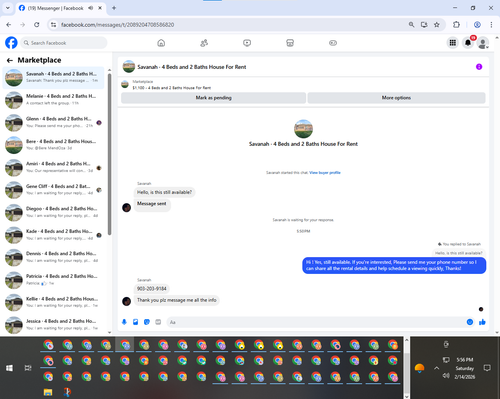Click the address bar URL

point(117,25)
